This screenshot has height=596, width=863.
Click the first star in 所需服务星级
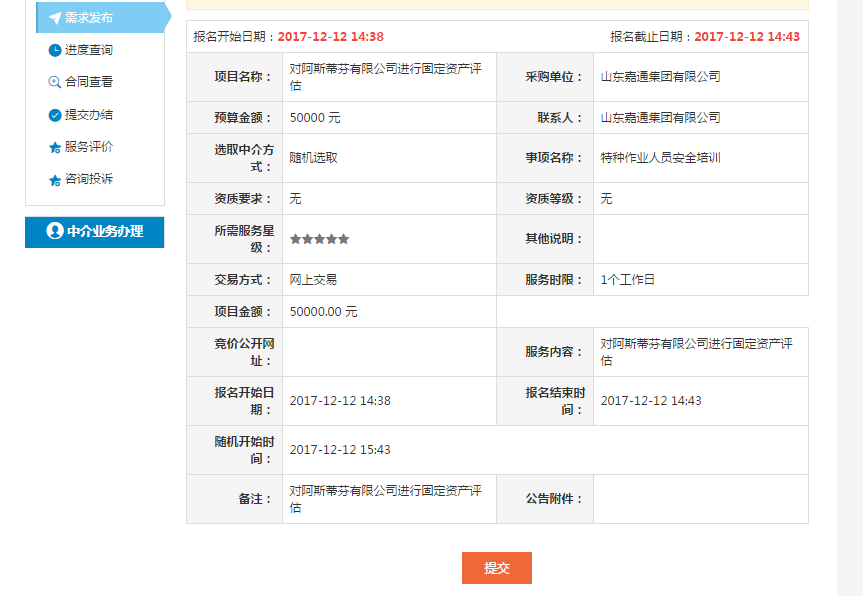[295, 239]
